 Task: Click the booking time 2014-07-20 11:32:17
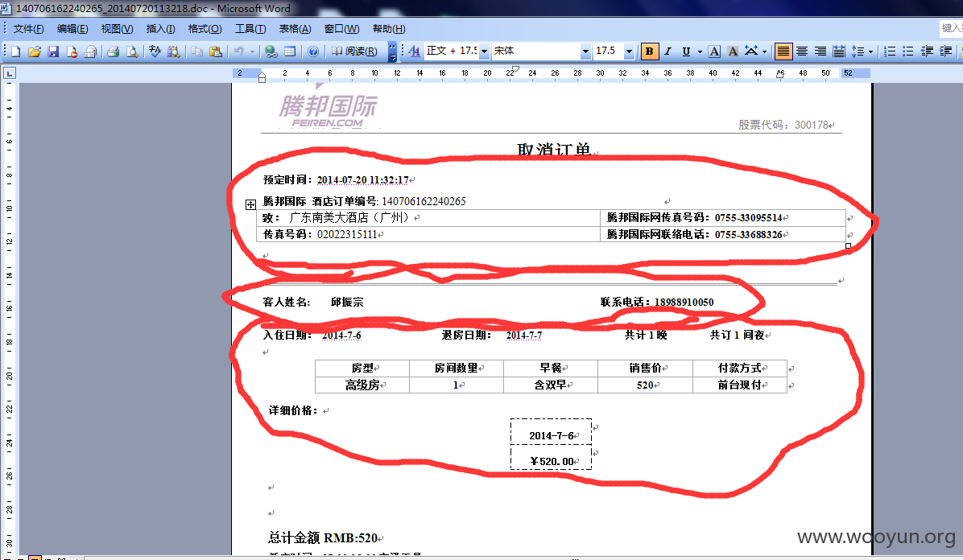(x=362, y=180)
